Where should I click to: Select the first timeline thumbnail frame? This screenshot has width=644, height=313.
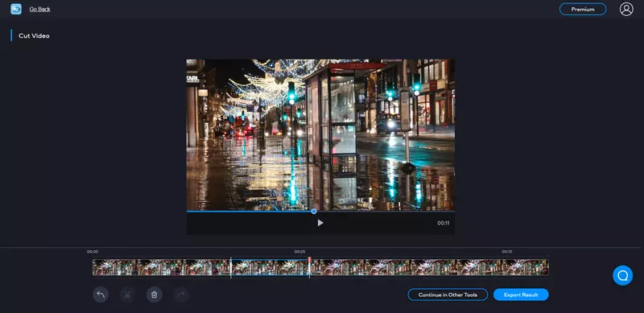pos(115,267)
